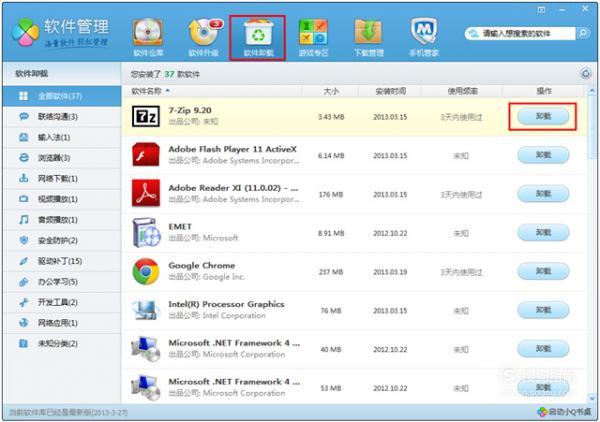
Task: Sort by 安装时间 install date header
Action: 390,91
